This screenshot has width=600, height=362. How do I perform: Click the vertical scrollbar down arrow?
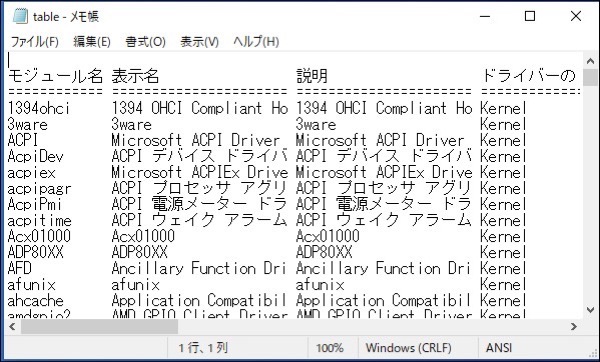tap(590, 310)
